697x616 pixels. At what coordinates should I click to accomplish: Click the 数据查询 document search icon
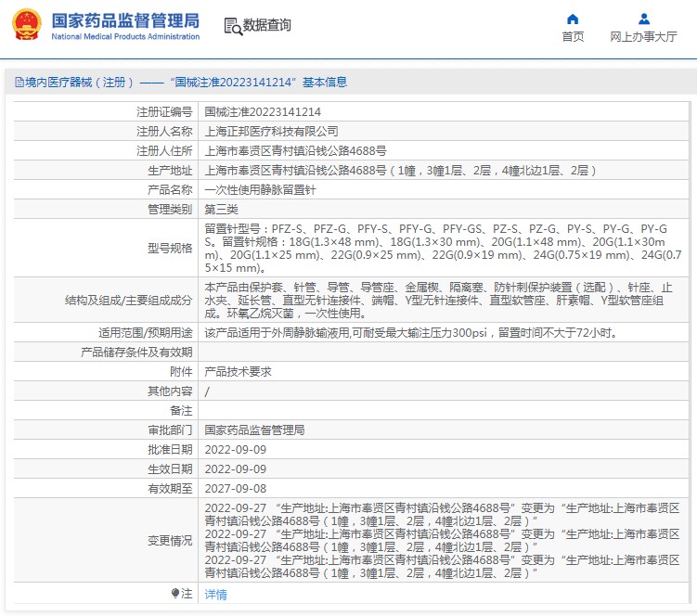[x=232, y=26]
